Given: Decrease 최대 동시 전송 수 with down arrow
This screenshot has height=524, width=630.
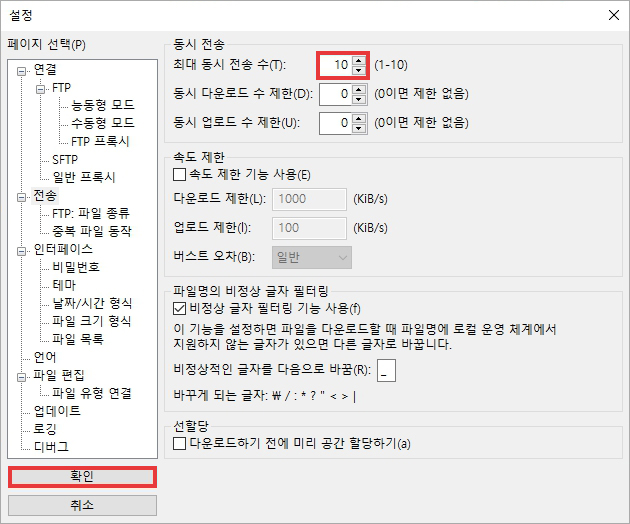Looking at the screenshot, I should click(359, 70).
